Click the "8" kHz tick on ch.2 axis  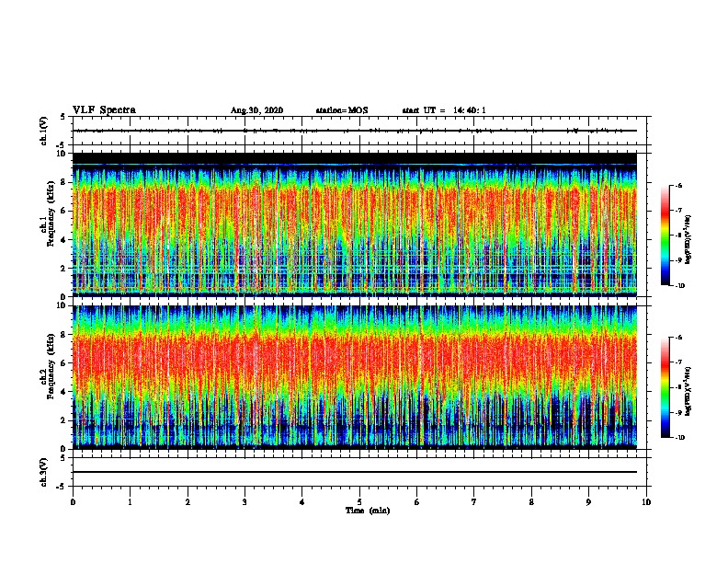point(63,335)
